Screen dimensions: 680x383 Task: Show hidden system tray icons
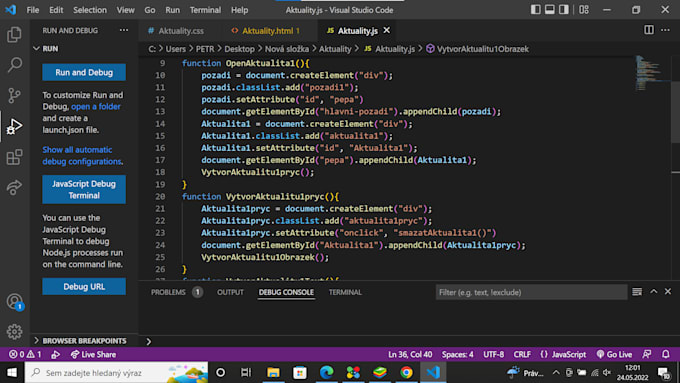tap(556, 373)
